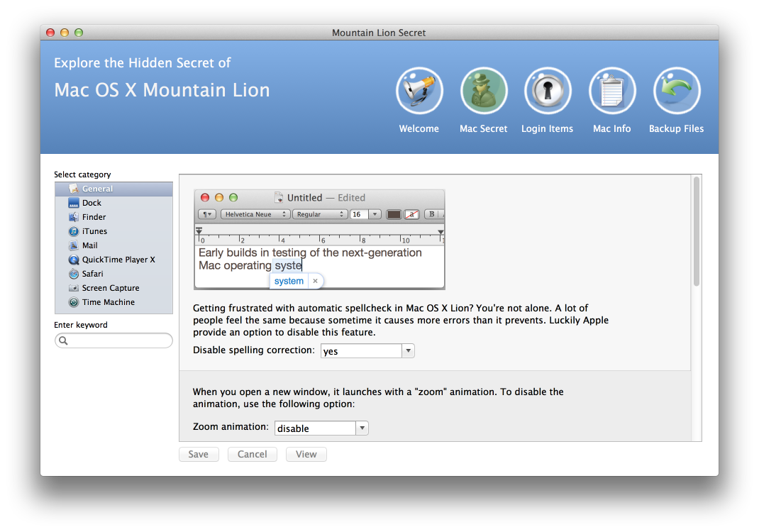This screenshot has height=532, width=759.
Task: Open the Zoom animation dropdown arrow
Action: 362,428
